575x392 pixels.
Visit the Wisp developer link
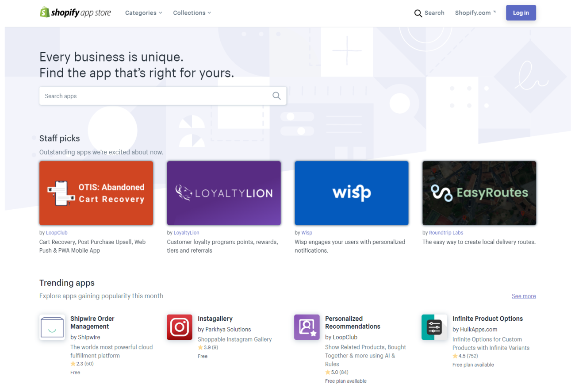[x=307, y=232]
